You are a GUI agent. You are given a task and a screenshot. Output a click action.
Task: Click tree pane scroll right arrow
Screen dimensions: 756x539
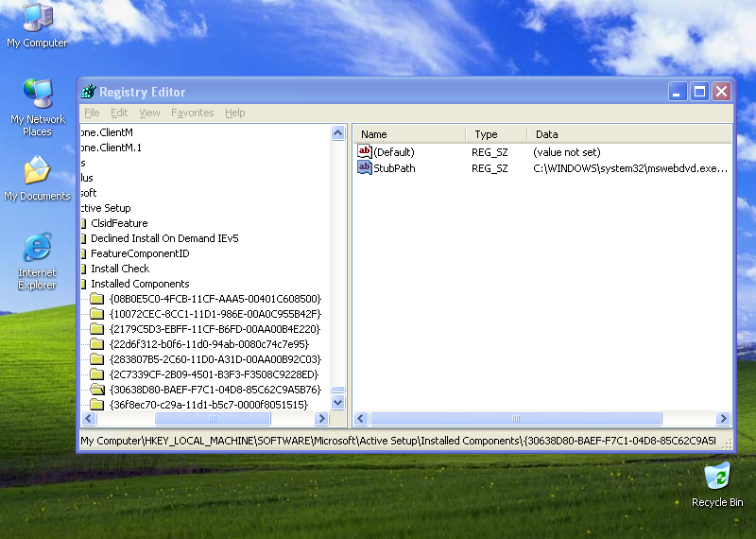coord(321,418)
